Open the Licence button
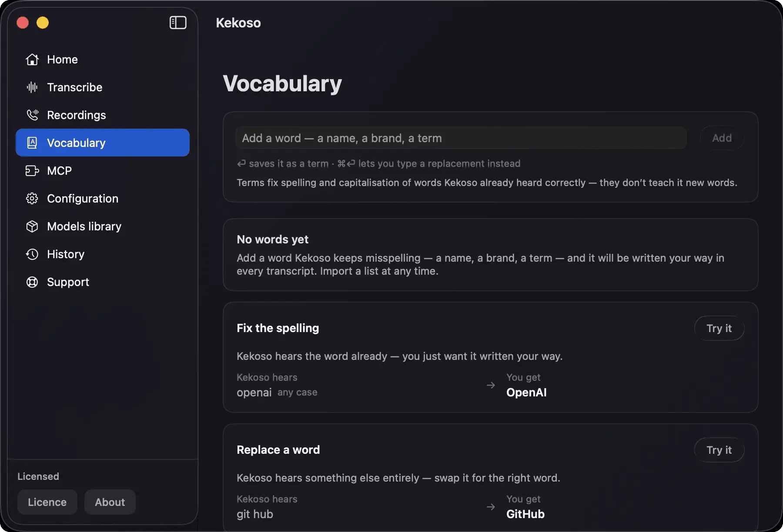 (x=47, y=502)
